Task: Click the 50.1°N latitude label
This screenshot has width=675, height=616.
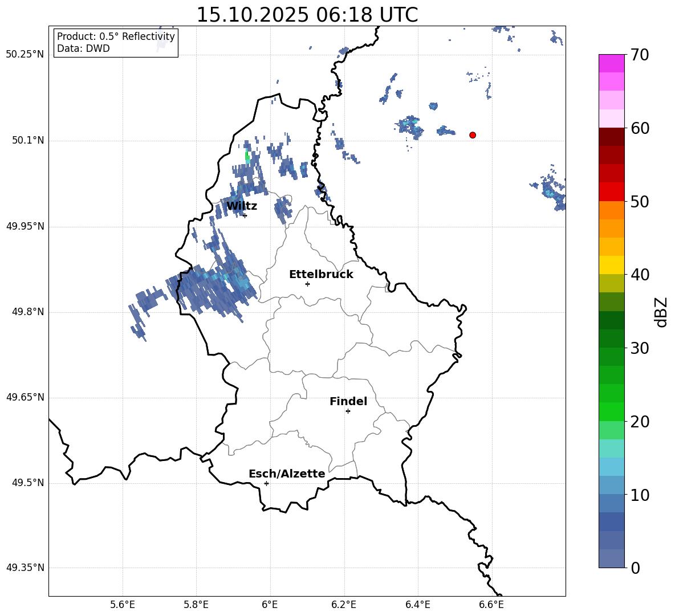Action: tap(28, 140)
